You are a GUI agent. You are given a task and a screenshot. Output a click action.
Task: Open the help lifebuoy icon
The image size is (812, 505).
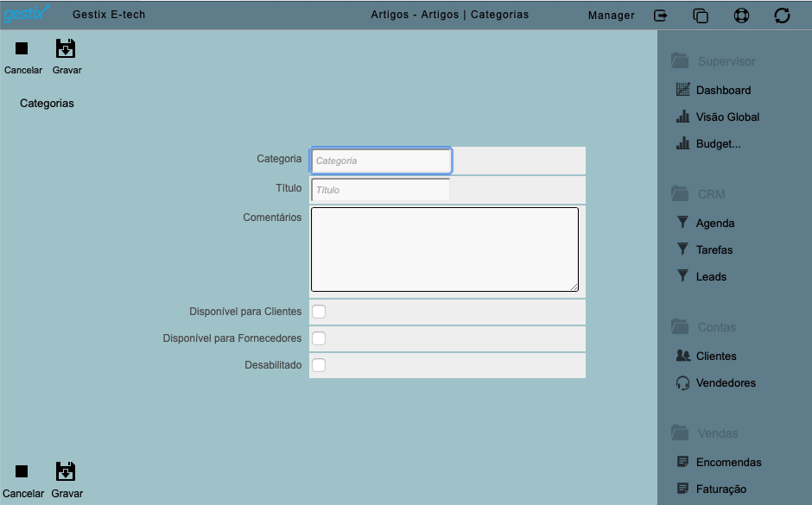(741, 16)
